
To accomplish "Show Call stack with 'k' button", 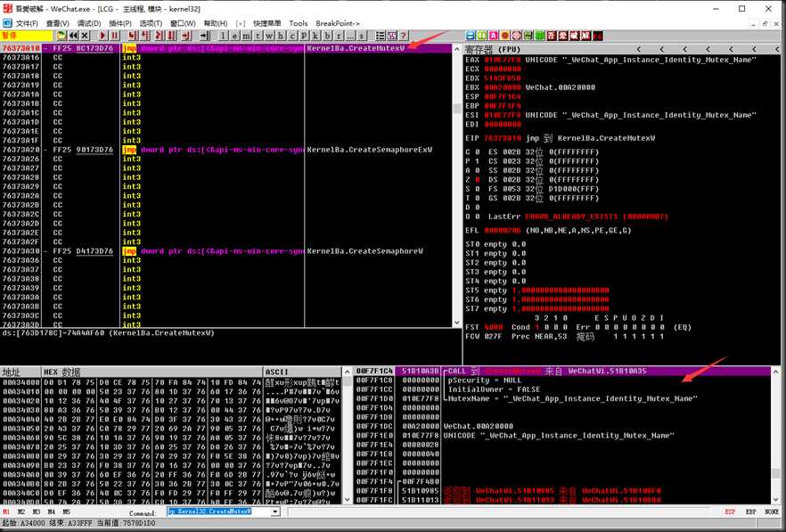I will [x=315, y=36].
